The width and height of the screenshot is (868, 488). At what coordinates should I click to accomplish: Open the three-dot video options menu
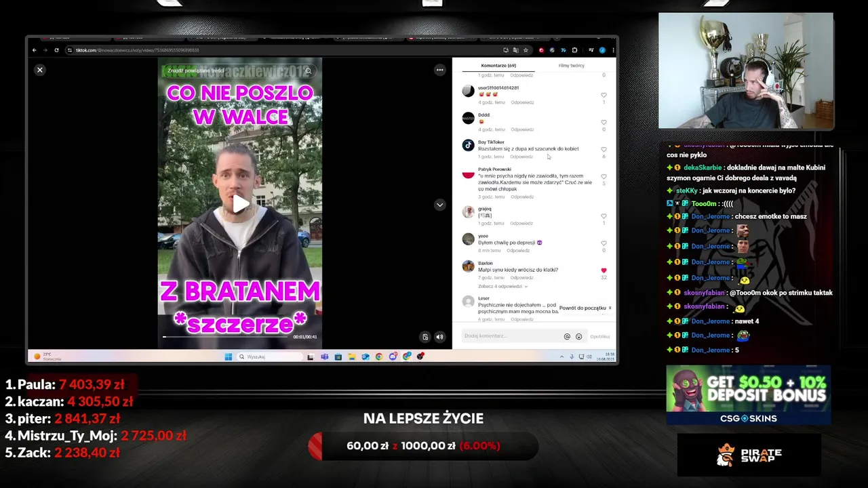pos(439,70)
